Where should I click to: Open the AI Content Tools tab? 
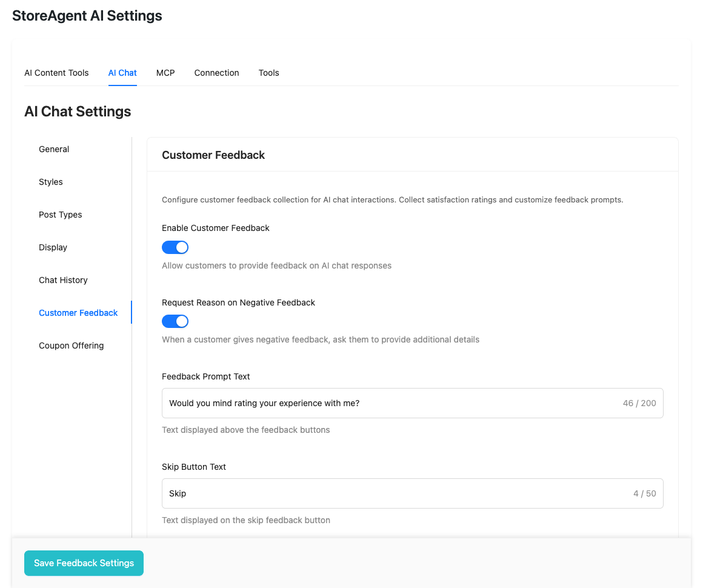click(x=56, y=73)
